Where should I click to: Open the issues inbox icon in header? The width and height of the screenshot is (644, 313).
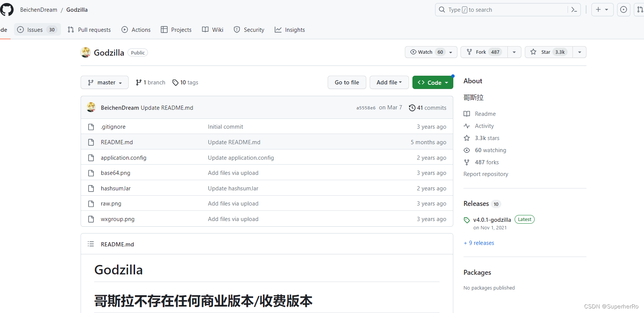pyautogui.click(x=624, y=10)
